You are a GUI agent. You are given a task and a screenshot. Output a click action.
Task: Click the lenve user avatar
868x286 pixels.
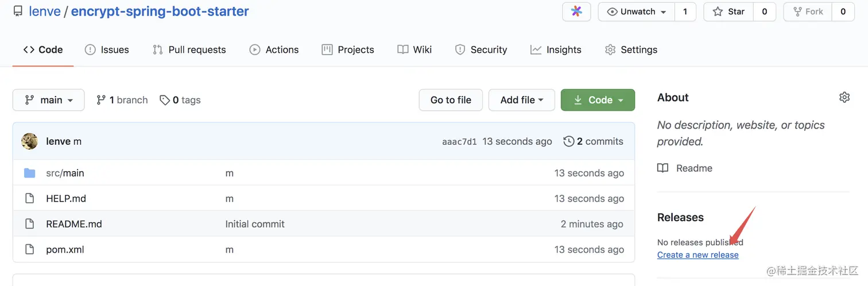[x=30, y=141]
